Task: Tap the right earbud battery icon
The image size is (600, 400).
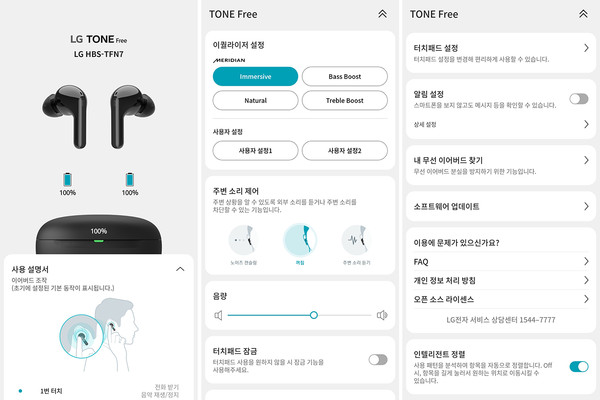Action: (130, 180)
